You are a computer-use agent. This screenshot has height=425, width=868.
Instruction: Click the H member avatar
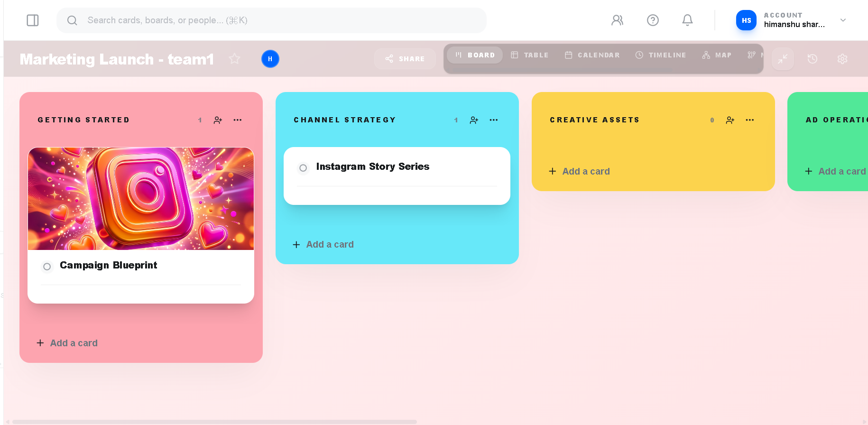(270, 59)
